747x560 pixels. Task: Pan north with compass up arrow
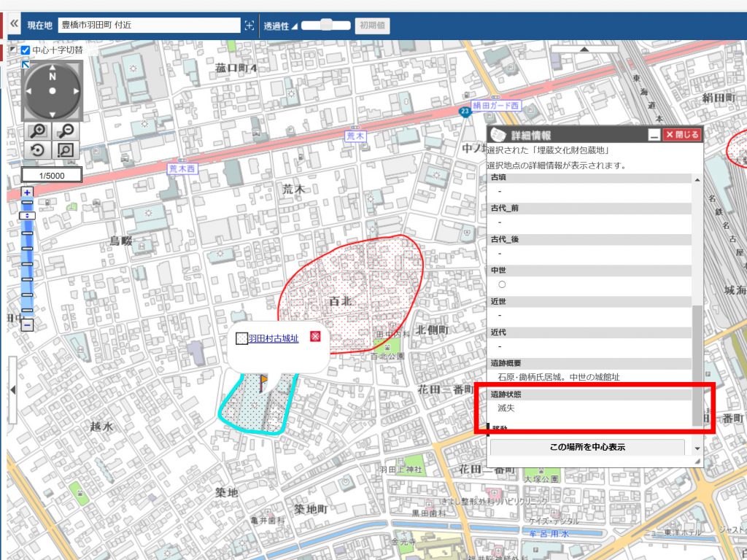(53, 68)
